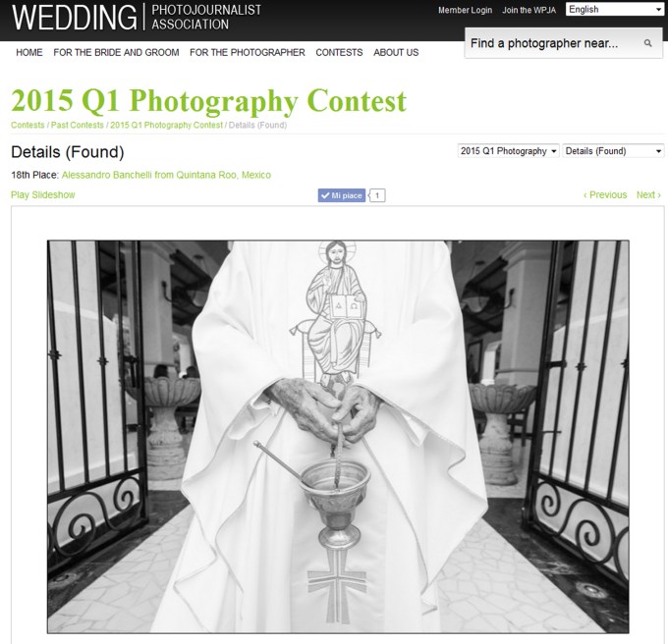Open FOR THE PHOTOGRAPHER menu

coord(248,52)
